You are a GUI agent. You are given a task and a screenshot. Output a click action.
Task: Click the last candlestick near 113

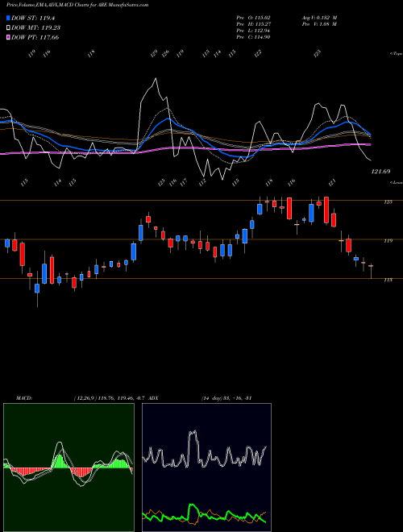pos(371,271)
